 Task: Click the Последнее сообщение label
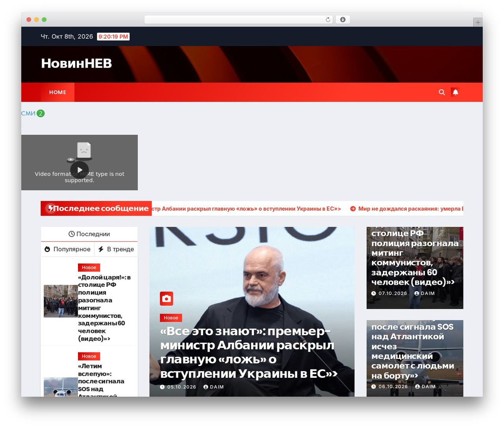[x=101, y=208]
